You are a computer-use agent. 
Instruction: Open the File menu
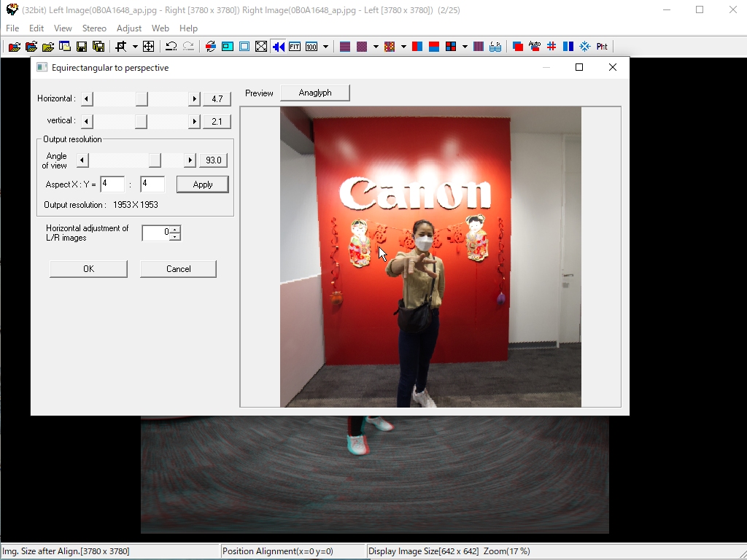pos(12,28)
